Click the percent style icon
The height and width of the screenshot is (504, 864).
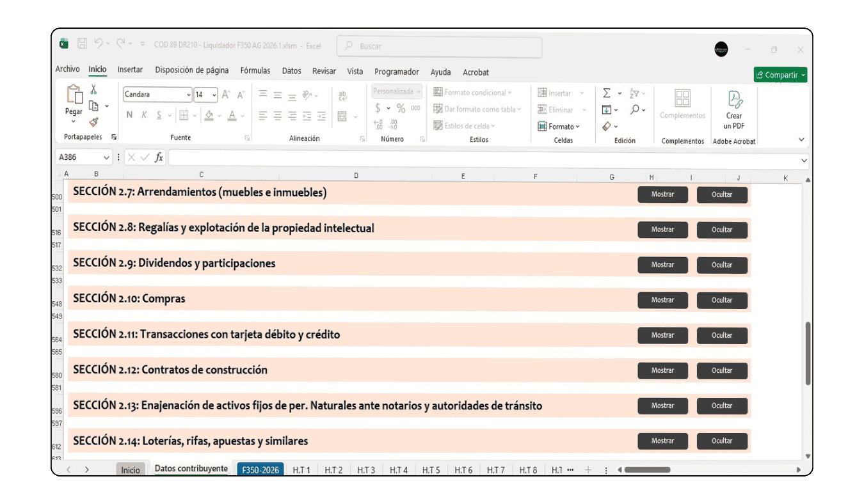[x=401, y=108]
